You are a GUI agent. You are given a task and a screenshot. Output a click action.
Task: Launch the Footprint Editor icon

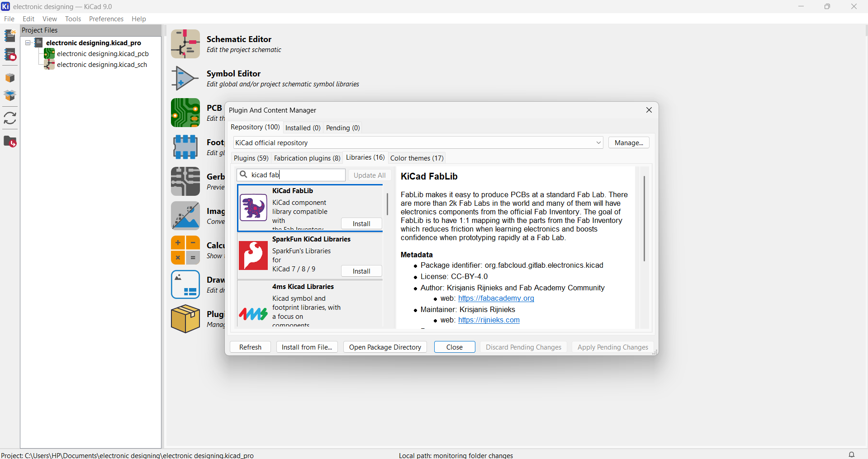tap(185, 147)
